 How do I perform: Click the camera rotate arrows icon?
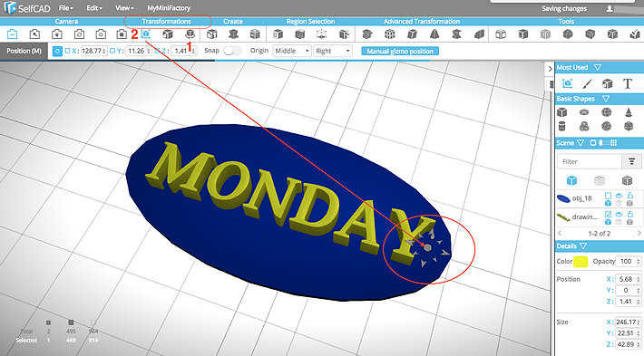(x=79, y=34)
